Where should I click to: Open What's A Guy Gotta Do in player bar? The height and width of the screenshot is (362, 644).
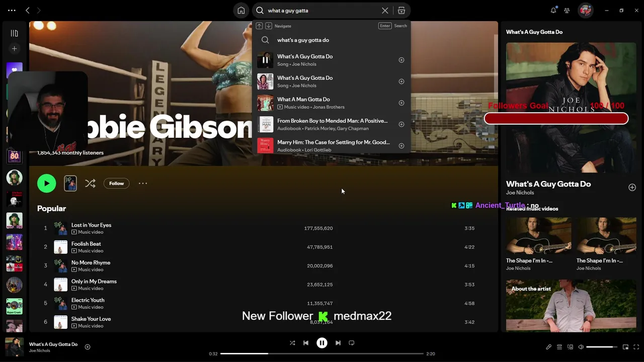[53, 344]
